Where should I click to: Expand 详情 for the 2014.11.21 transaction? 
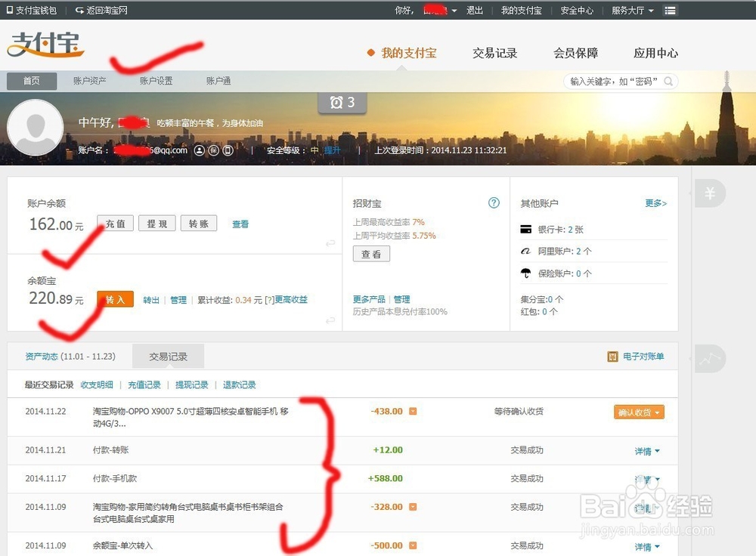coord(642,449)
